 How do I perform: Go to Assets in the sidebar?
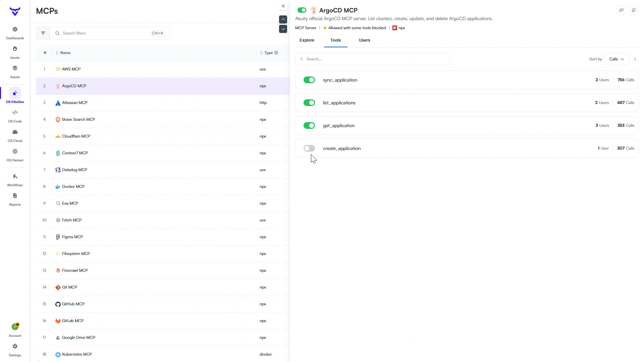click(x=15, y=72)
